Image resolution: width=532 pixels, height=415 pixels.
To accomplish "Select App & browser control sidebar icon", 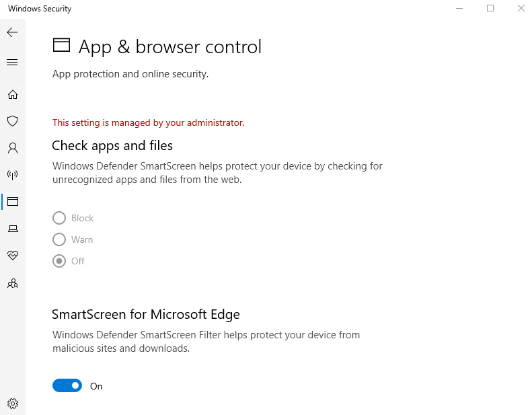I will [x=13, y=202].
